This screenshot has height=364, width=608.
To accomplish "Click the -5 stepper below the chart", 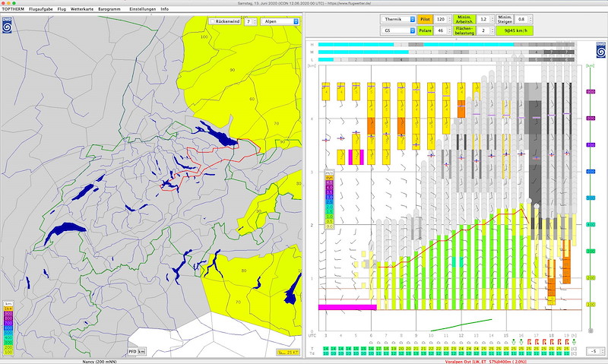I will pyautogui.click(x=602, y=351).
